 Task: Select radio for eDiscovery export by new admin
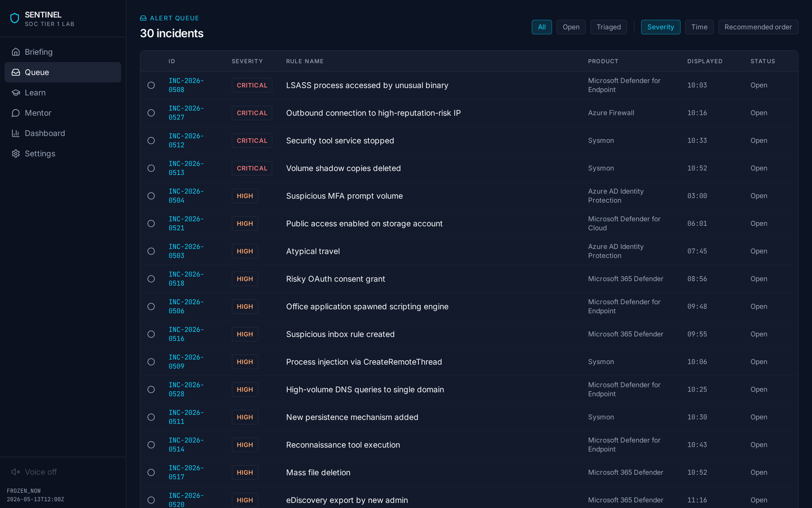151,500
